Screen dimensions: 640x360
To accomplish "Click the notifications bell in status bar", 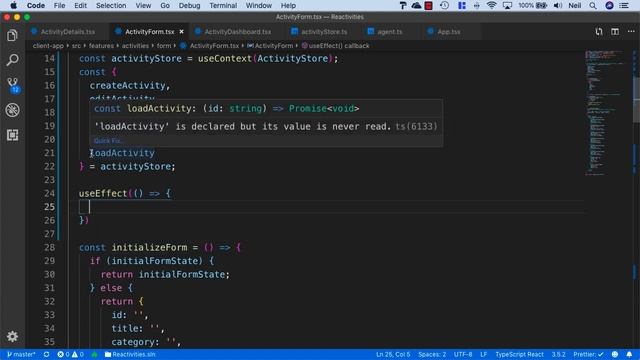I will pos(629,354).
